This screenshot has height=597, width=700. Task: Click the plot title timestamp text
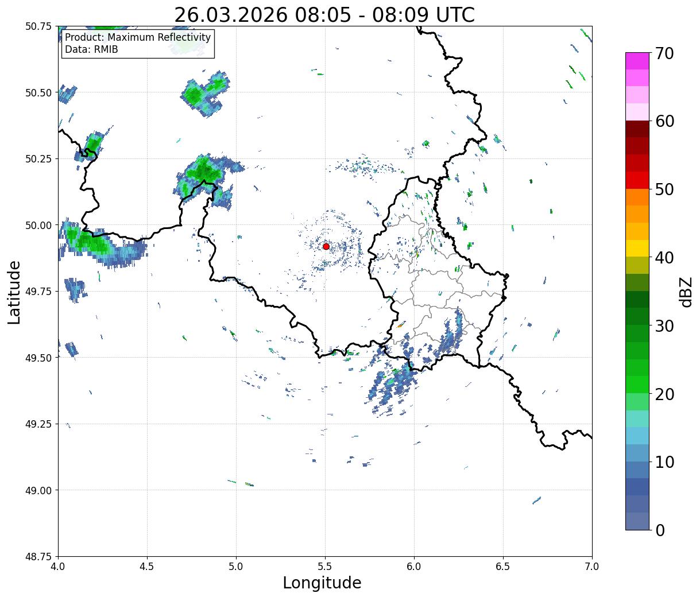[324, 15]
